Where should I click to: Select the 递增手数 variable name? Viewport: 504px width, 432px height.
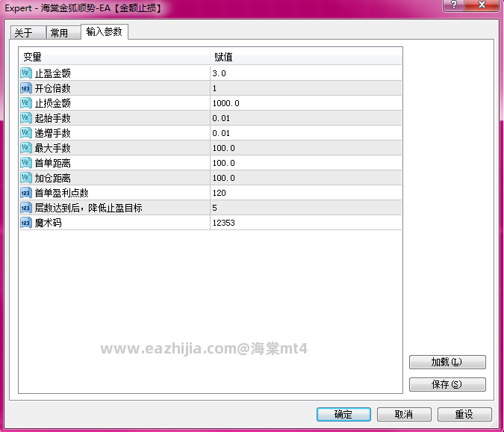click(x=53, y=133)
